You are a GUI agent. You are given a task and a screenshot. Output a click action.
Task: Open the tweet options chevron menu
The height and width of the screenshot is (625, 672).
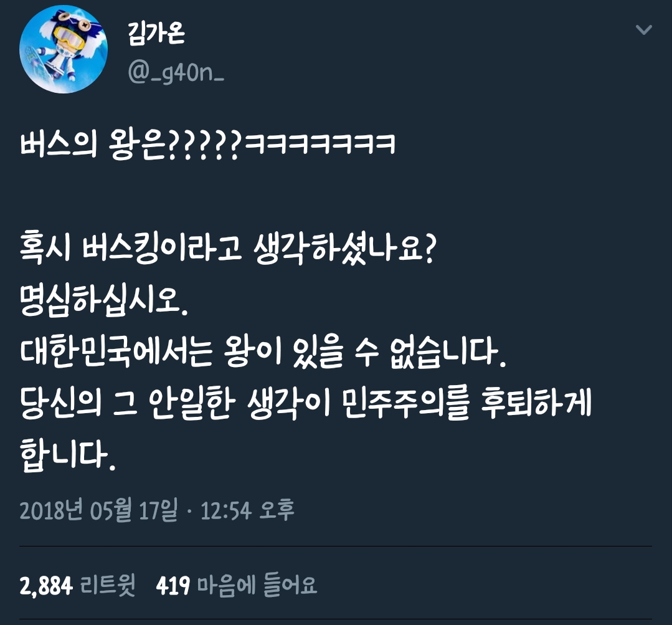(643, 29)
